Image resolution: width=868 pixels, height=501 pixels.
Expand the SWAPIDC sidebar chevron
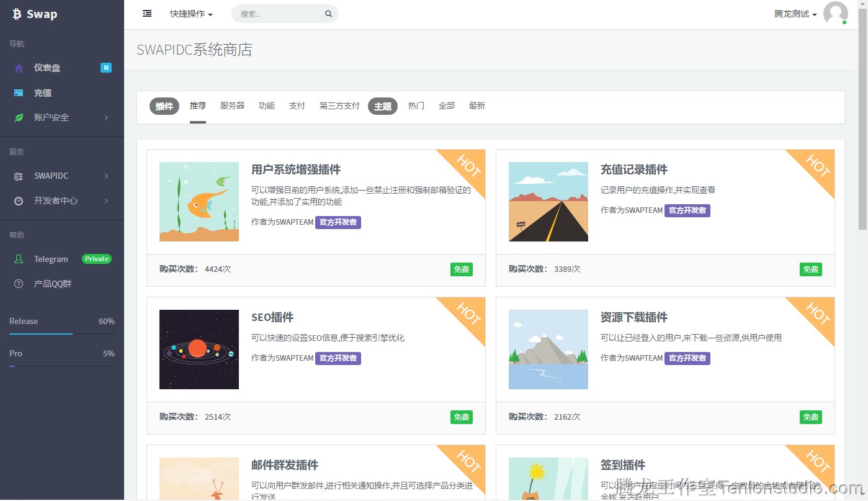106,176
